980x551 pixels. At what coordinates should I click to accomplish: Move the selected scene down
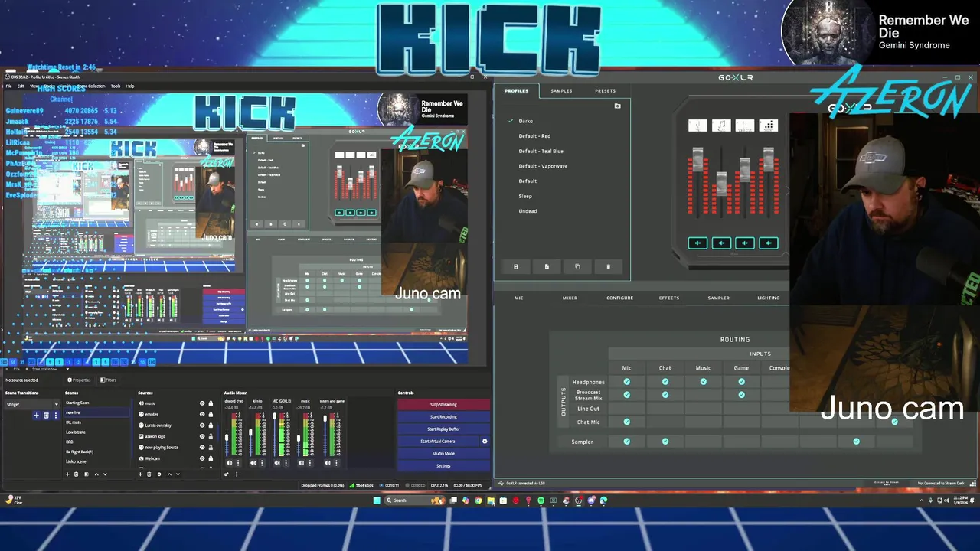105,474
